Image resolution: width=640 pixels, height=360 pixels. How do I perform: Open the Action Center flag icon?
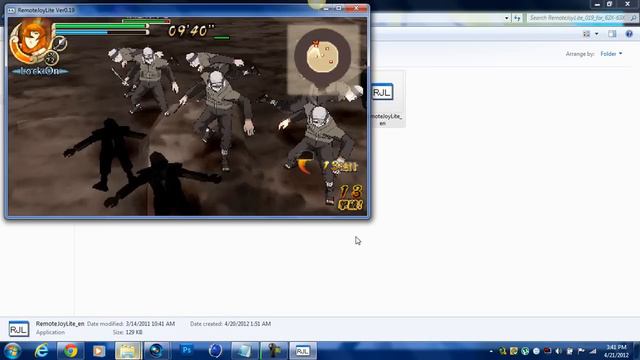click(x=581, y=351)
